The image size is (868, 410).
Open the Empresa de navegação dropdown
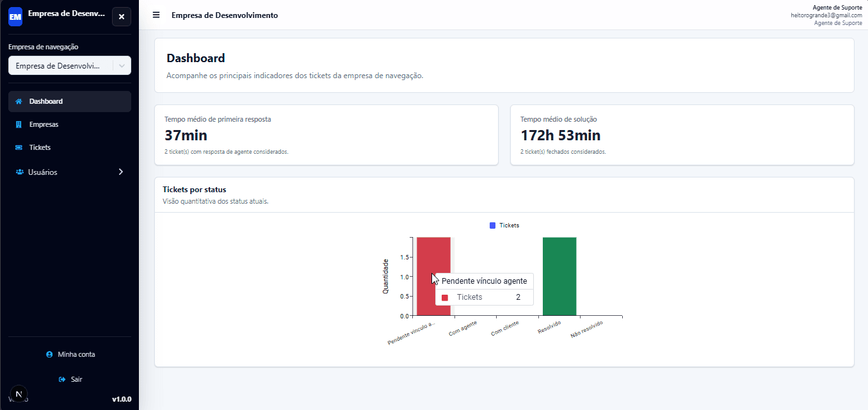click(x=70, y=65)
